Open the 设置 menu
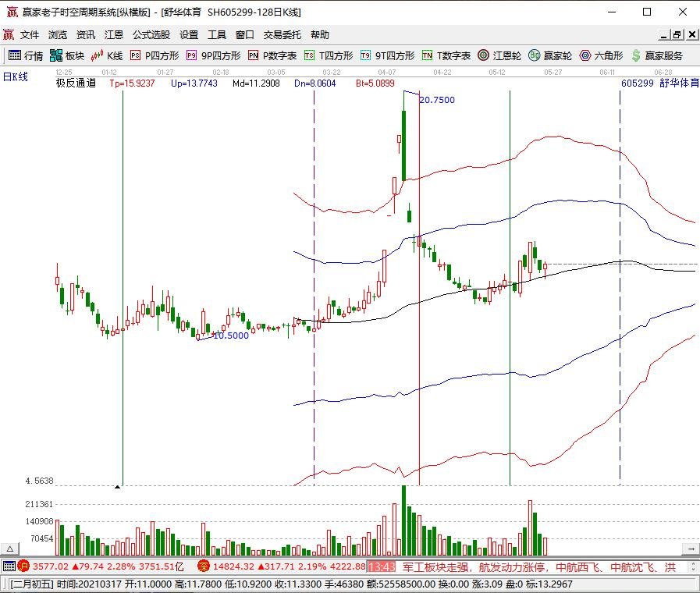The image size is (700, 593). click(189, 35)
